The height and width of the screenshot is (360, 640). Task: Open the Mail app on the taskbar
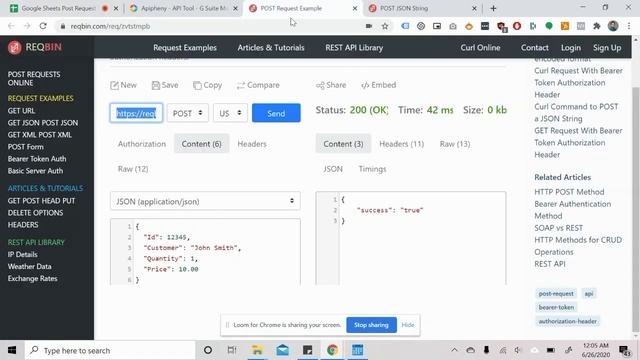click(282, 350)
